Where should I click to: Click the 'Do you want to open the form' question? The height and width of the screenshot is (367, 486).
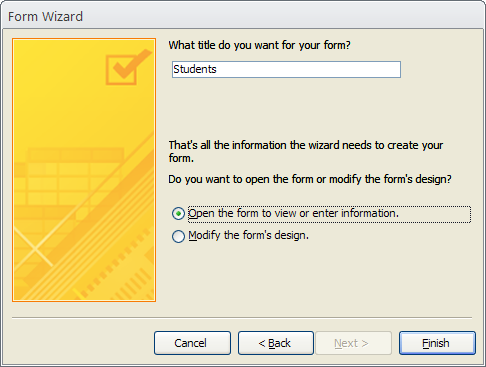coord(310,179)
